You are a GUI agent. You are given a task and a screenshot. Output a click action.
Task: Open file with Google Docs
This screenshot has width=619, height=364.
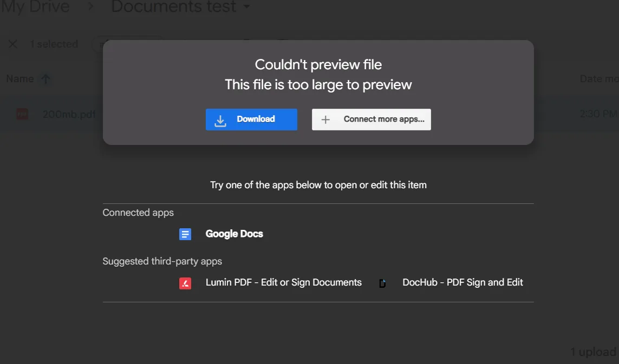click(x=234, y=234)
